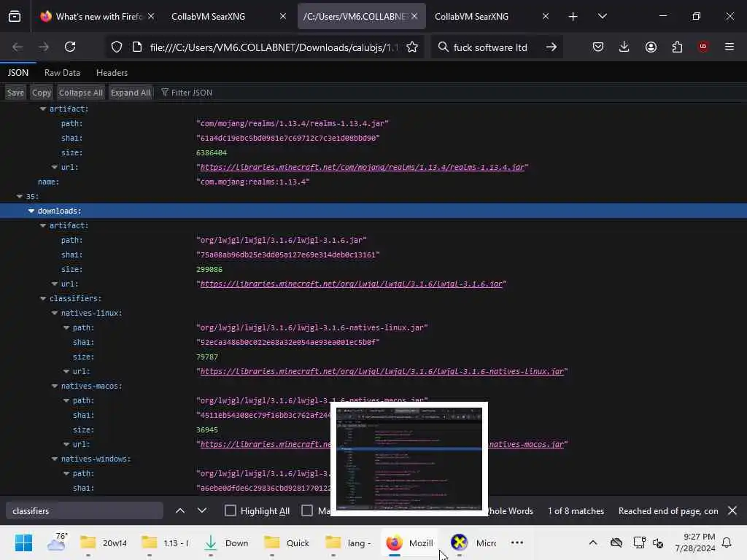Collapse item 35 node
This screenshot has height=560, width=747.
pyautogui.click(x=20, y=196)
